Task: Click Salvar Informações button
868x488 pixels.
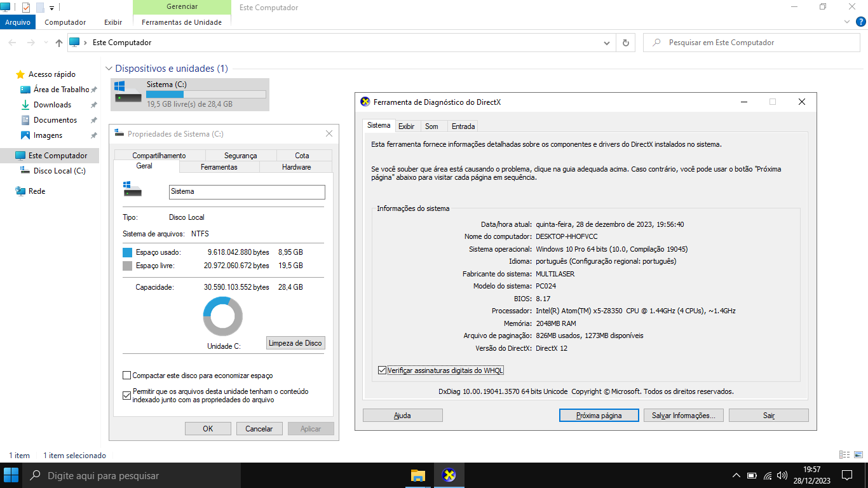Action: click(x=684, y=416)
